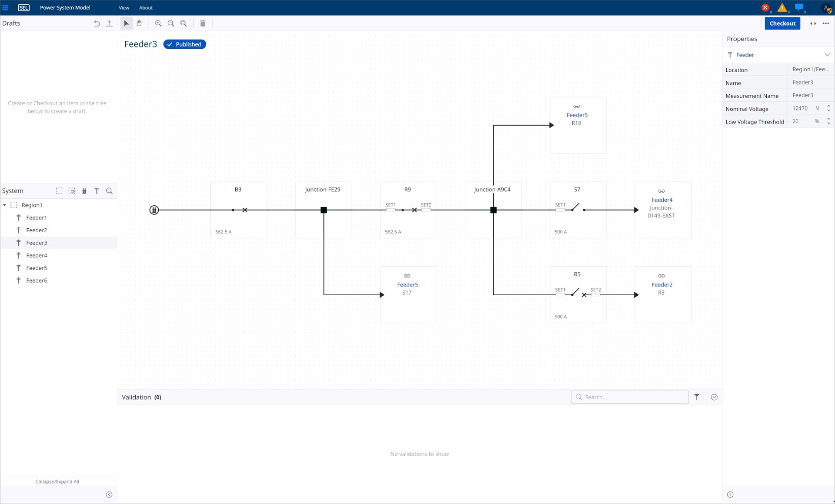Image resolution: width=835 pixels, height=504 pixels.
Task: Collapse the left panel arrow
Action: tap(109, 495)
